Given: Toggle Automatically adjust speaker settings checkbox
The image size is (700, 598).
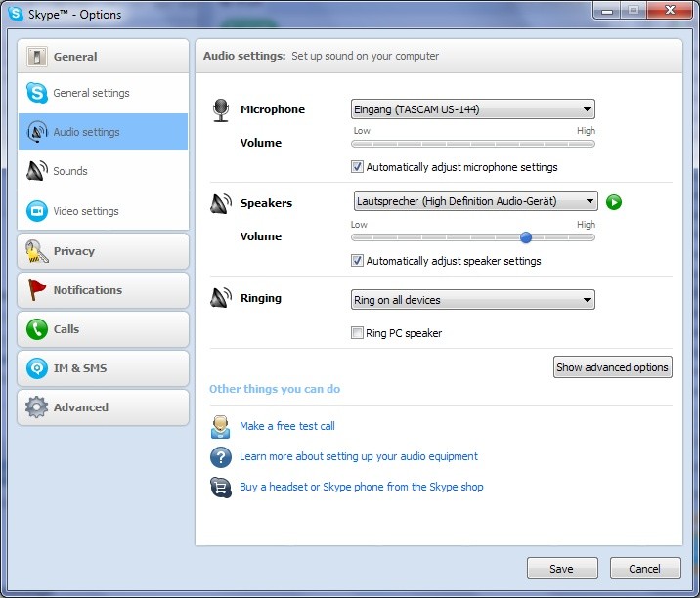Looking at the screenshot, I should point(357,261).
